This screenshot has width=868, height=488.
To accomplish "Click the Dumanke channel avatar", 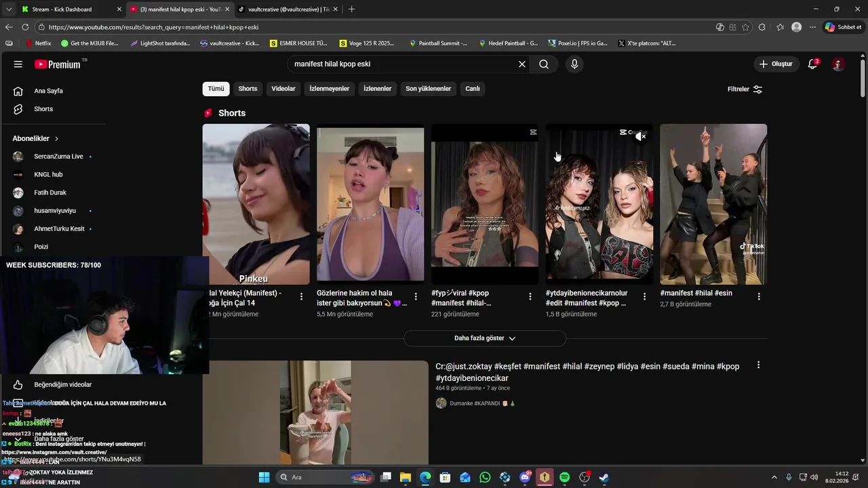I will [441, 403].
